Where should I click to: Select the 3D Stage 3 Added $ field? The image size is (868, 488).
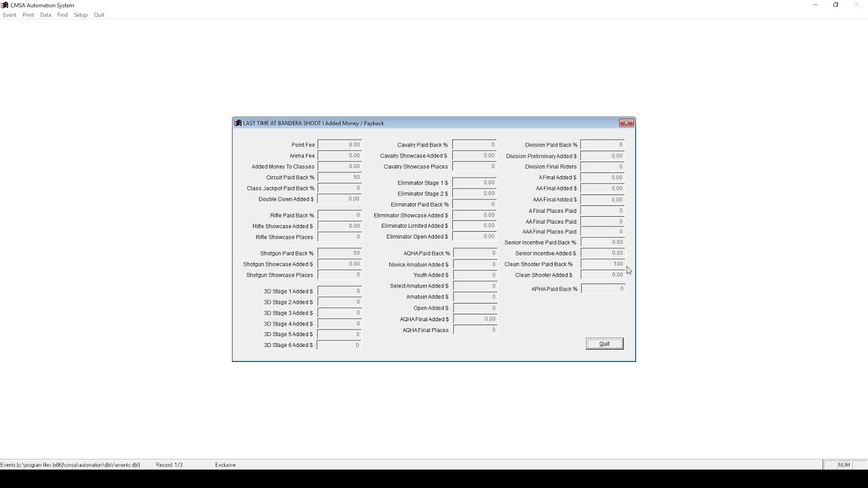[340, 312]
